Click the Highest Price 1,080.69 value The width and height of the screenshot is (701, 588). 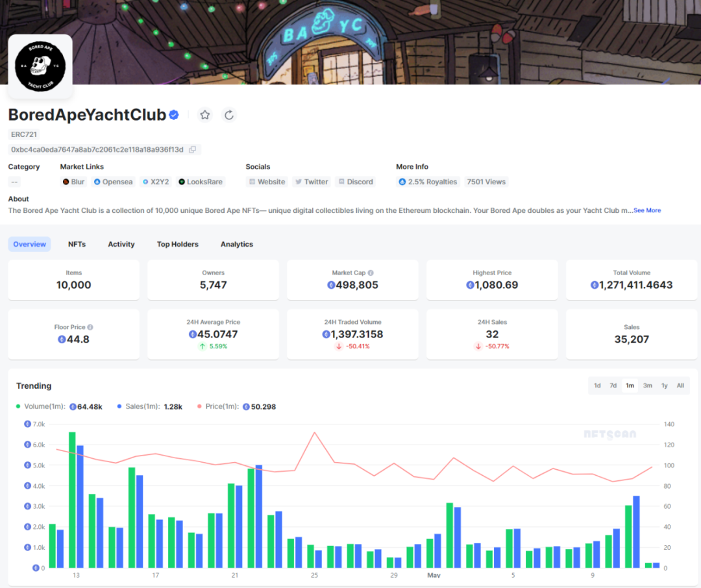pos(492,285)
